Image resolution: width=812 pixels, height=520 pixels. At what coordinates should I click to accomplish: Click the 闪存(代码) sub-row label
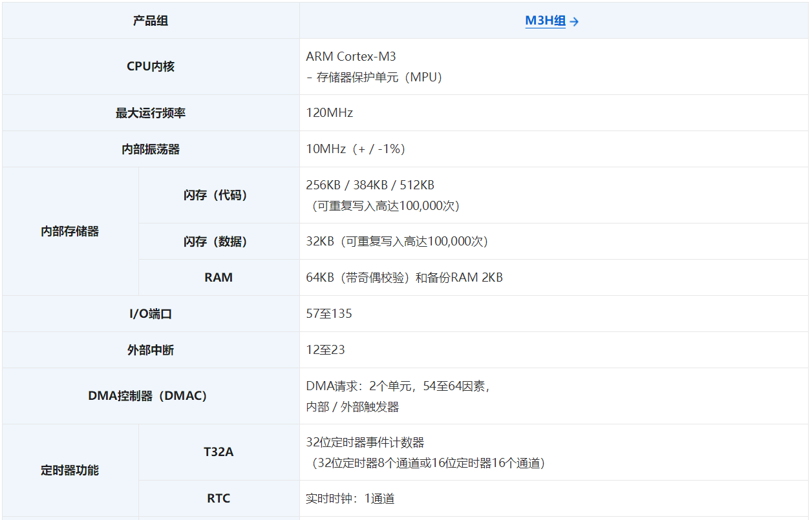point(219,195)
